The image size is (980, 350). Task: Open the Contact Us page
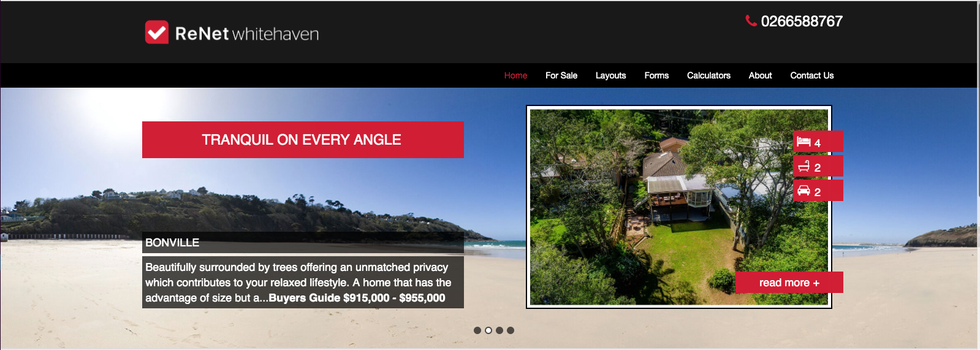tap(811, 75)
